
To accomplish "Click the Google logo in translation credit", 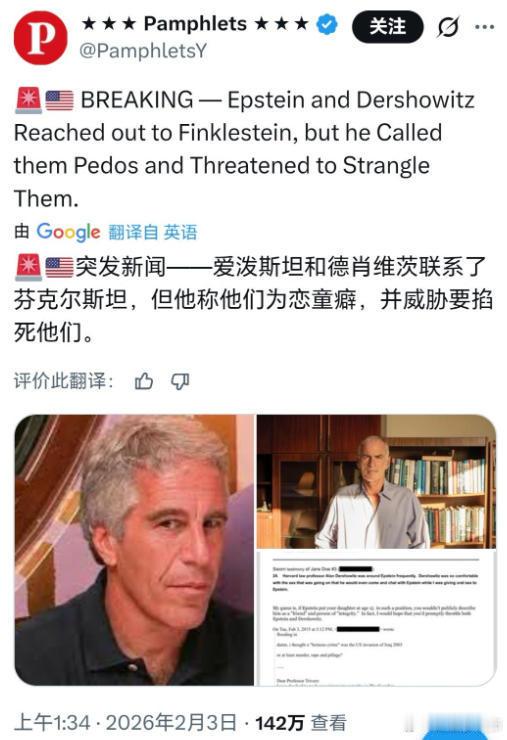I will (68, 232).
